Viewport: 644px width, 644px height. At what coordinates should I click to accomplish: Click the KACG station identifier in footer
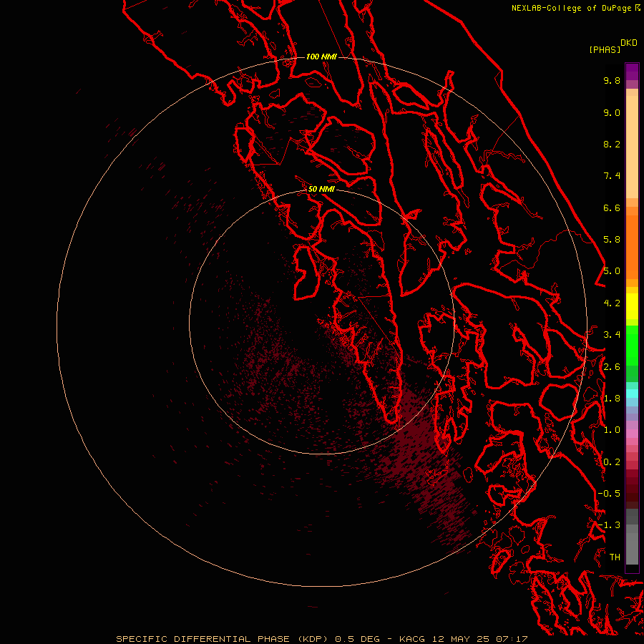coord(412,639)
